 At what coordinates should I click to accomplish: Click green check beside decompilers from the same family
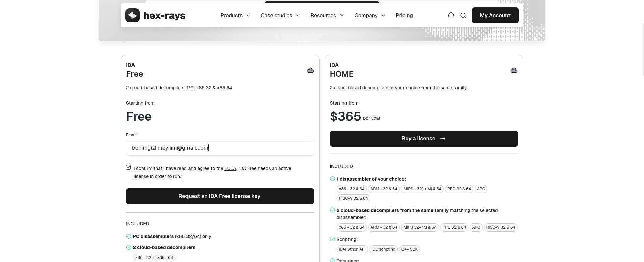[x=332, y=210]
